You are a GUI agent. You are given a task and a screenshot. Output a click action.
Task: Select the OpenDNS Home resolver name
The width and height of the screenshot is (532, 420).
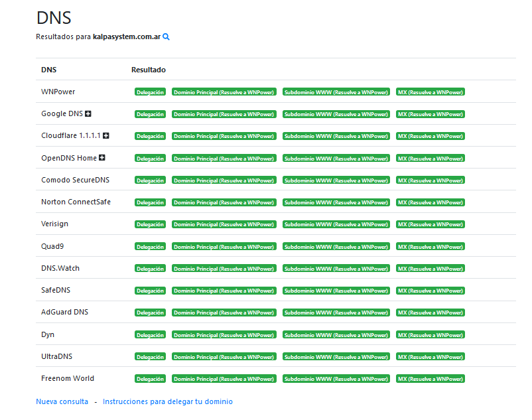[69, 158]
